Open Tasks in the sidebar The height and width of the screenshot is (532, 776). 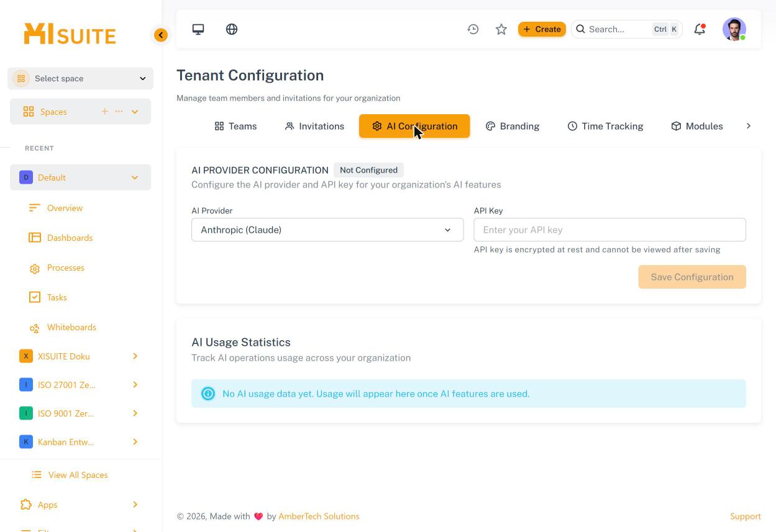coord(57,297)
